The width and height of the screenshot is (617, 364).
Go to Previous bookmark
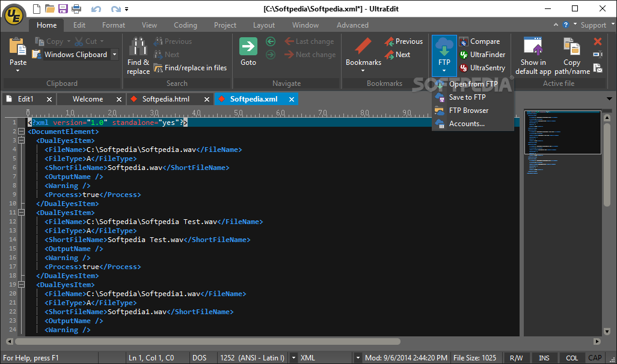[x=404, y=41]
